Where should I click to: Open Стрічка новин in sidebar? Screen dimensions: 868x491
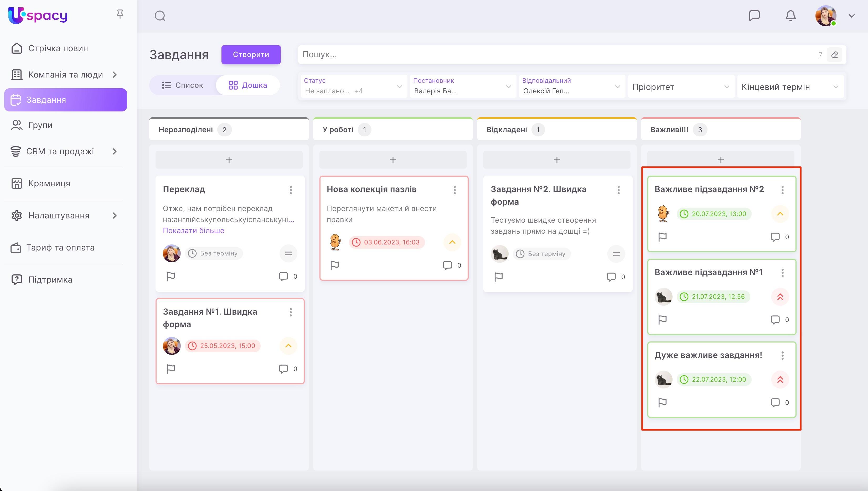pos(58,48)
